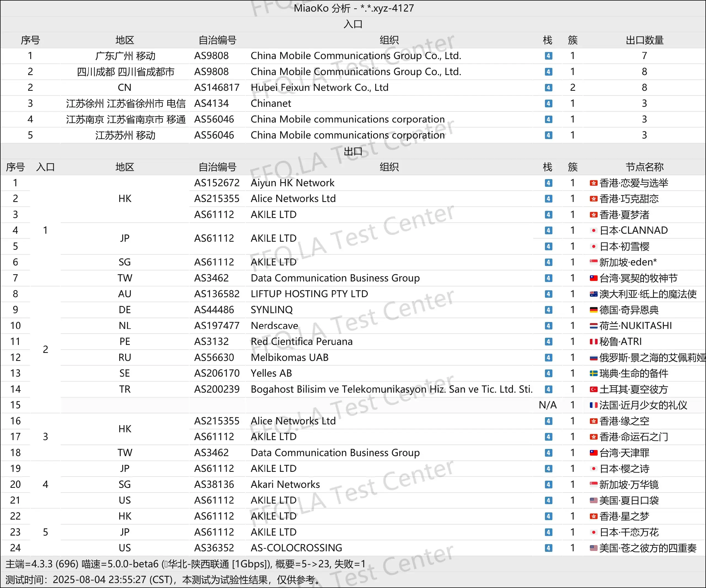Click the node name 香港·夏梦渚

point(624,215)
